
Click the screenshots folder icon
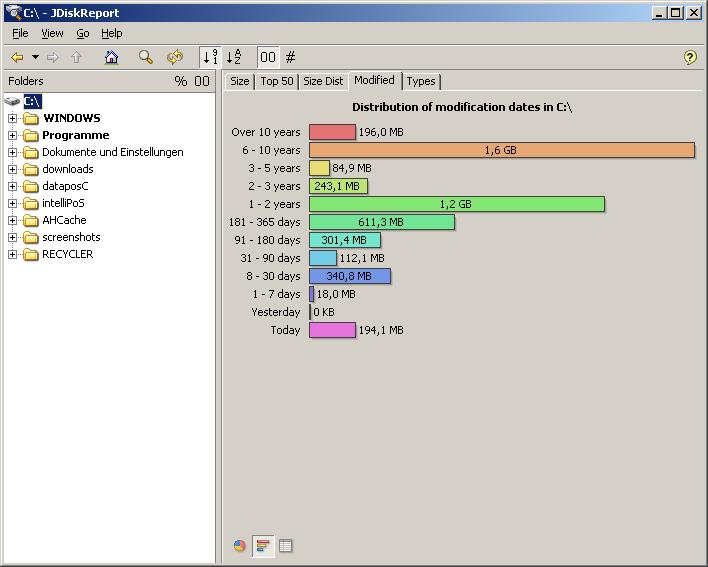(31, 237)
